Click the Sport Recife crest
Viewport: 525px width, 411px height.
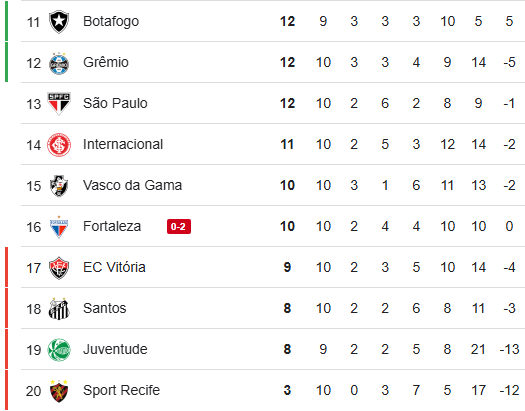(59, 391)
